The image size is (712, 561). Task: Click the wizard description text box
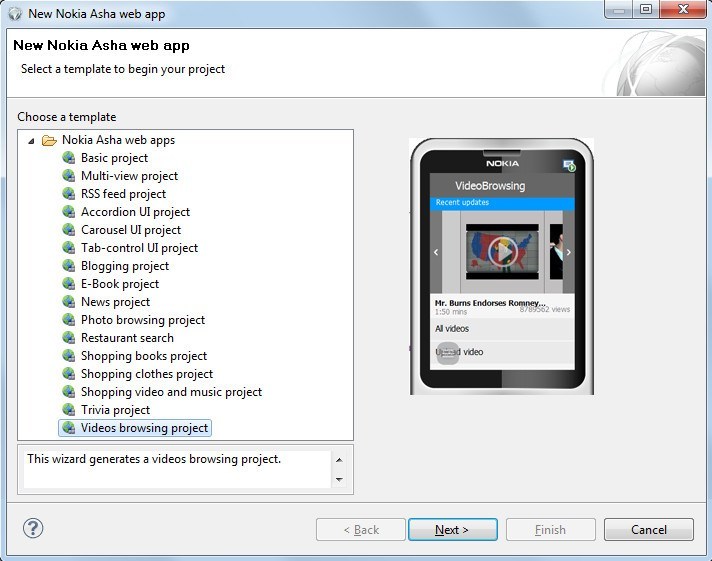[x=177, y=469]
